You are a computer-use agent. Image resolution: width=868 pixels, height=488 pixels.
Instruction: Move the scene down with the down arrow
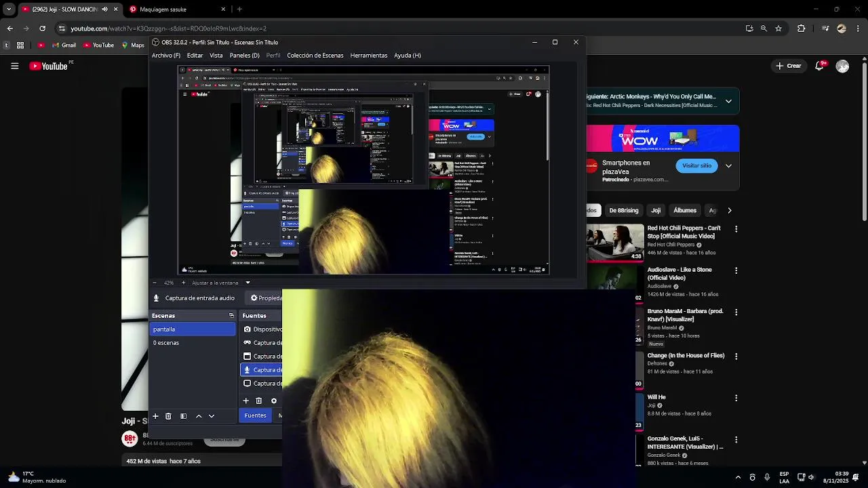pos(212,416)
